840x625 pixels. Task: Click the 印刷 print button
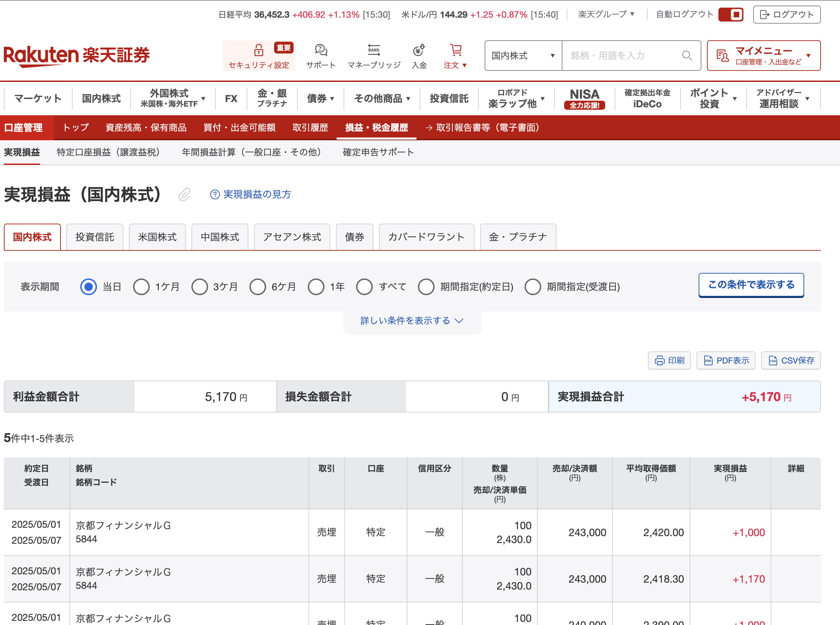click(669, 360)
